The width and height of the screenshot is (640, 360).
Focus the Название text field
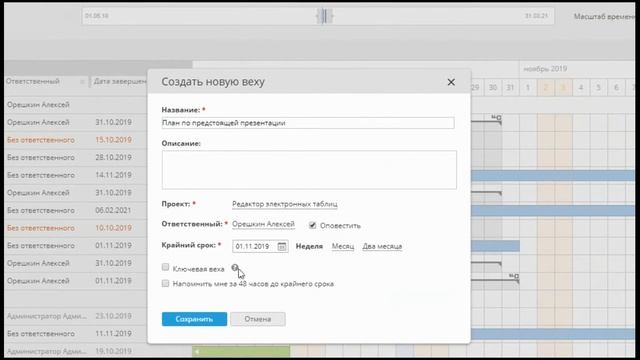coord(308,123)
